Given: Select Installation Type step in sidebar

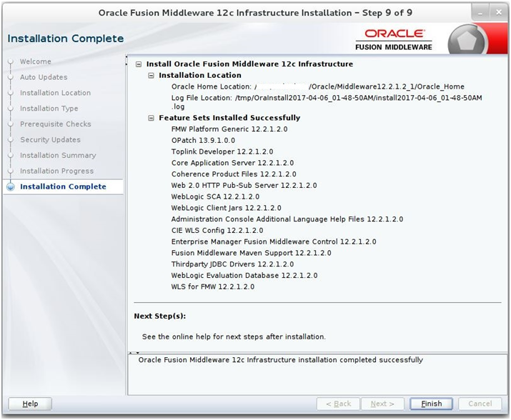Looking at the screenshot, I should (x=49, y=109).
